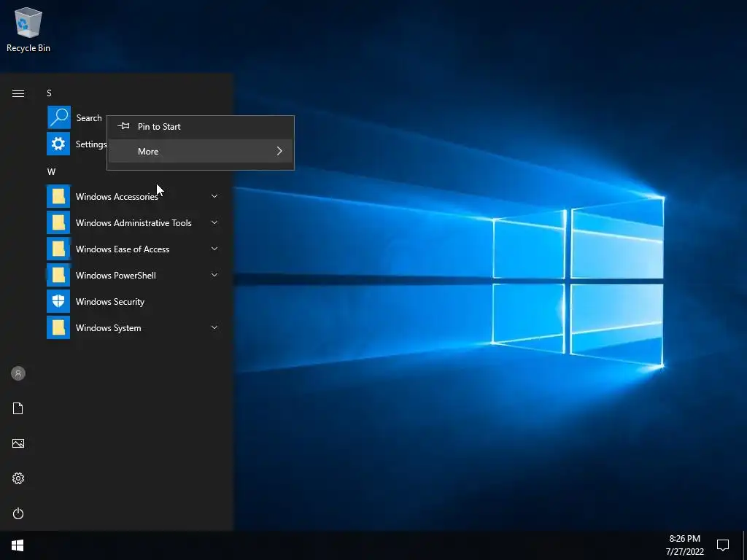Open the More submenu arrow

279,151
